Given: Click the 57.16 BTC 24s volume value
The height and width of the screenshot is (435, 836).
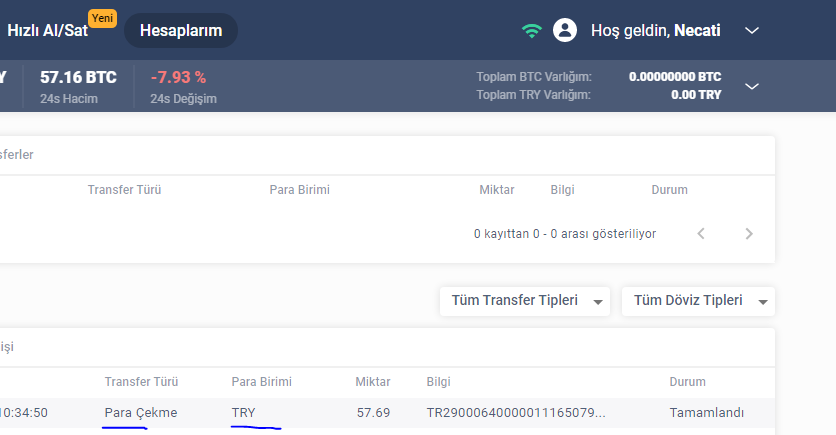Looking at the screenshot, I should point(78,77).
